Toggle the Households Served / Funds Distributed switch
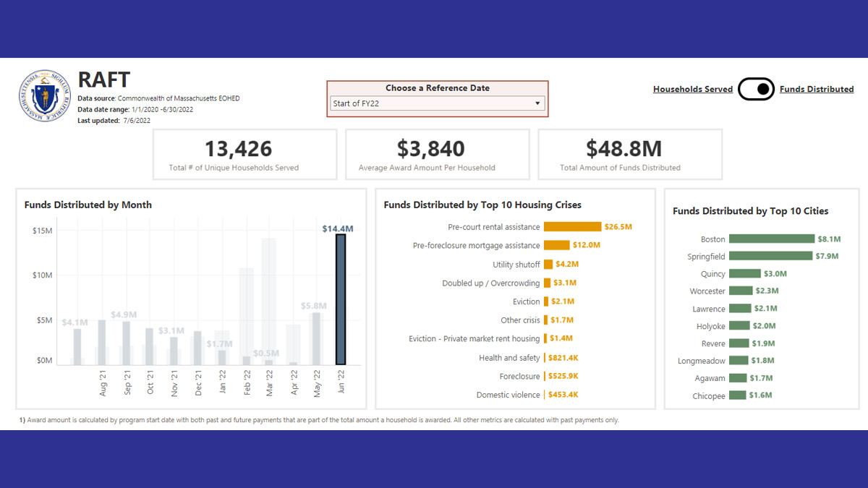Viewport: 868px width, 488px height. pyautogui.click(x=756, y=89)
